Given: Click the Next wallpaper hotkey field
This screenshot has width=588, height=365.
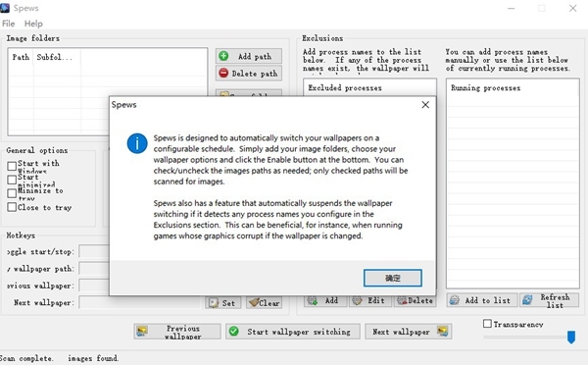Looking at the screenshot, I should [140, 302].
